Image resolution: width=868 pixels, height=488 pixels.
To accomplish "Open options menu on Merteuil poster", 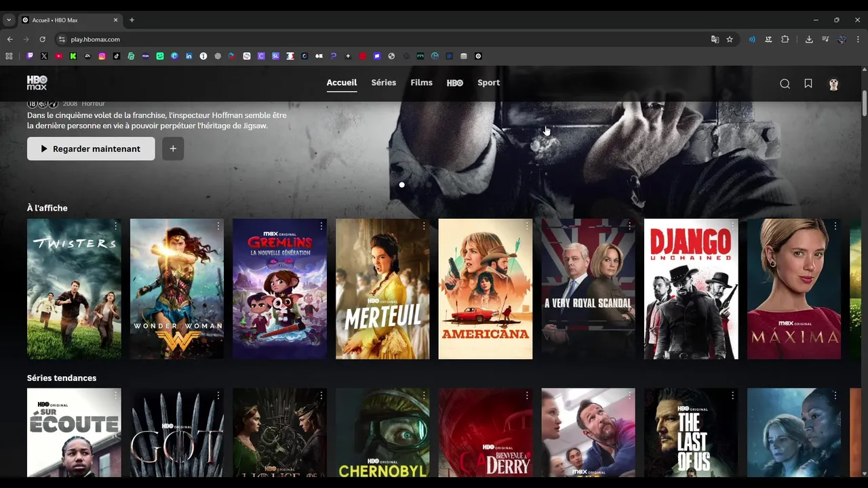I will coord(424,226).
